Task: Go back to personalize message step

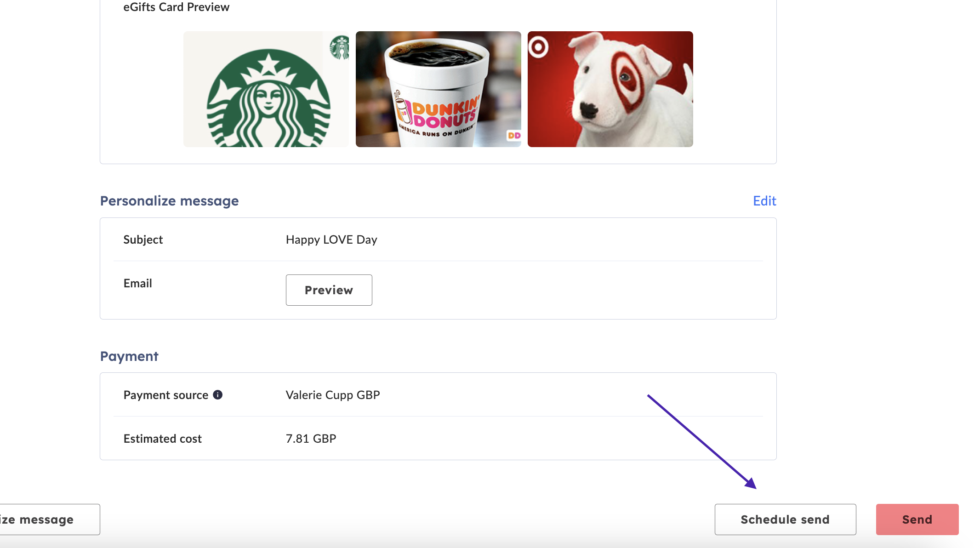Action: pyautogui.click(x=50, y=519)
